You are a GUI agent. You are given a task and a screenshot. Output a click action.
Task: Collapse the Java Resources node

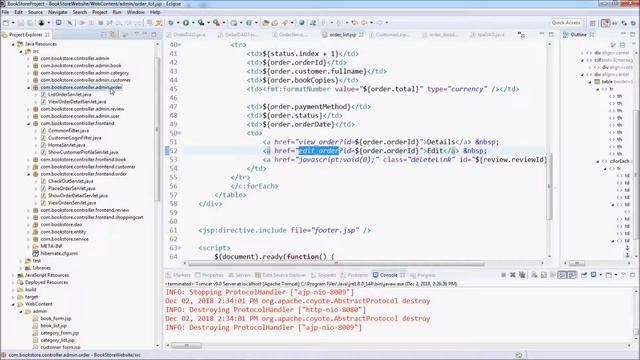13,44
